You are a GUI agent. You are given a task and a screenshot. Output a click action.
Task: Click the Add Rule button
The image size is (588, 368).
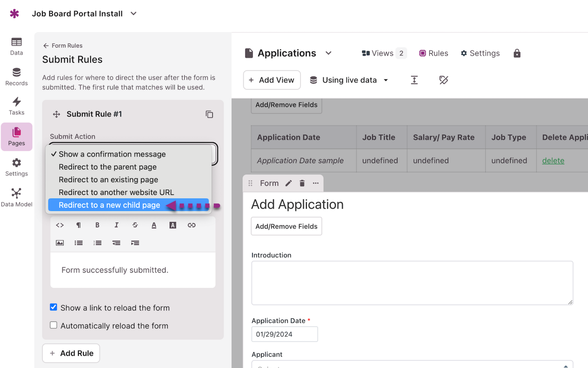[71, 353]
